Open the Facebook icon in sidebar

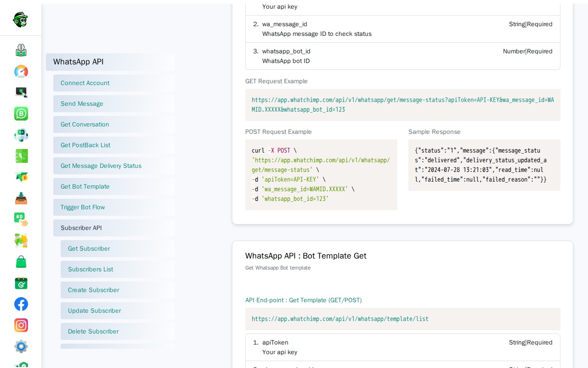click(21, 304)
